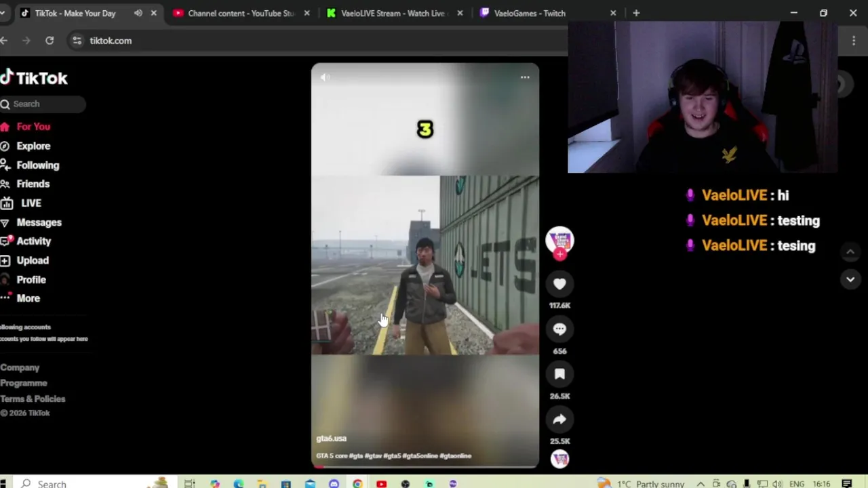Click the tiktok.com address bar
The height and width of the screenshot is (488, 868).
click(x=319, y=41)
